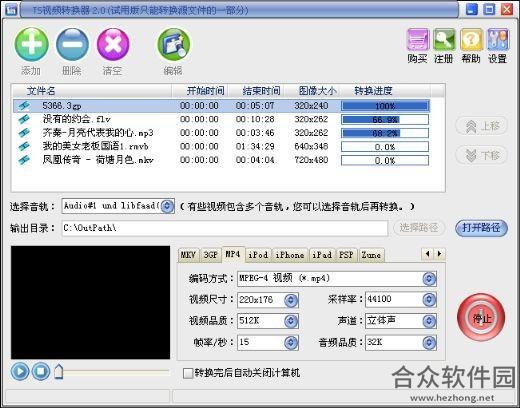Image resolution: width=520 pixels, height=408 pixels.
Task: Click the file icon beside 没有的约会.flv
Action: click(24, 119)
